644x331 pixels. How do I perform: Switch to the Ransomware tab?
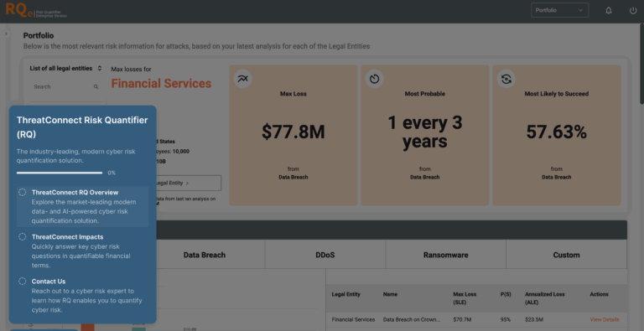click(445, 255)
